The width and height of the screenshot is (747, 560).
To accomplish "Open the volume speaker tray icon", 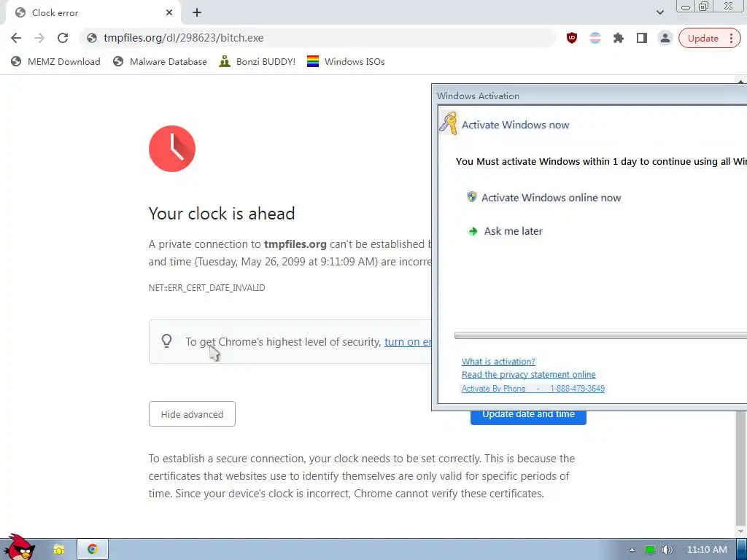I will click(667, 550).
